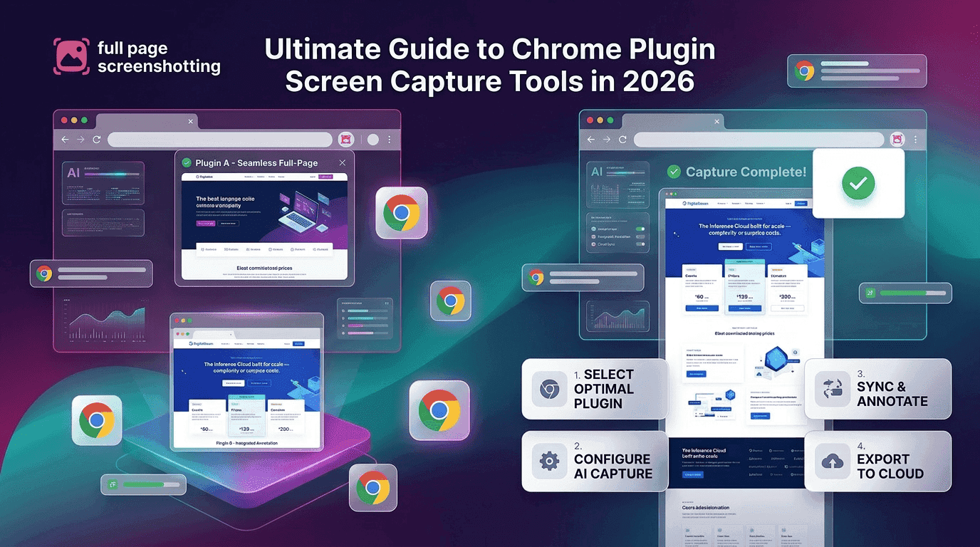Viewport: 980px width, 547px height.
Task: Click "SELECT OPTIMAL PLUGIN" step label
Action: click(604, 389)
